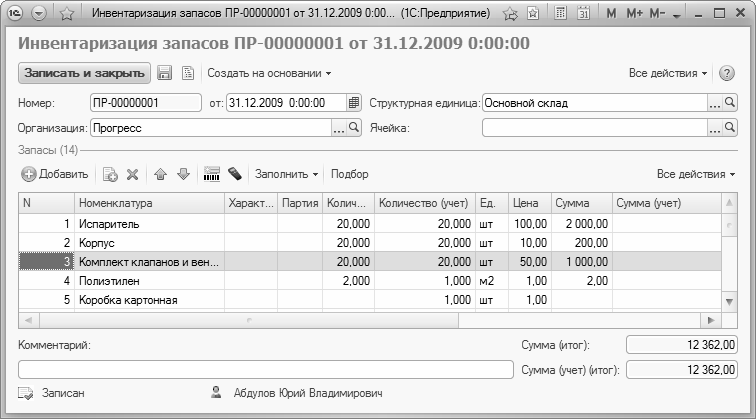
Task: Select the Полиэтилен row in the table
Action: pyautogui.click(x=150, y=281)
